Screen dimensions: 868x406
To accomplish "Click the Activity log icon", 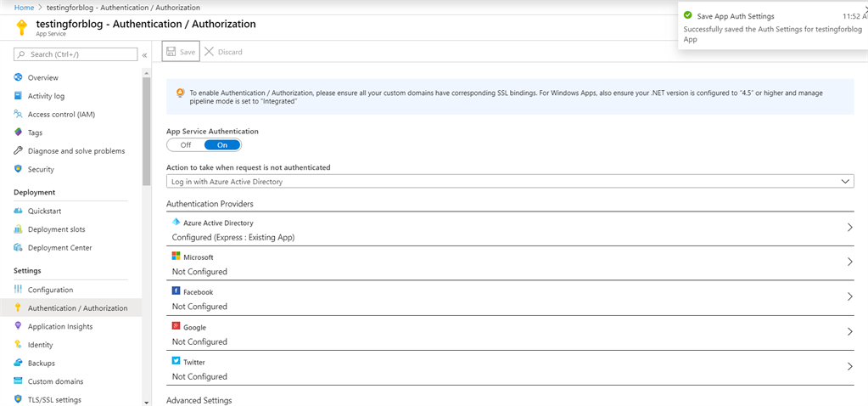I will [18, 96].
